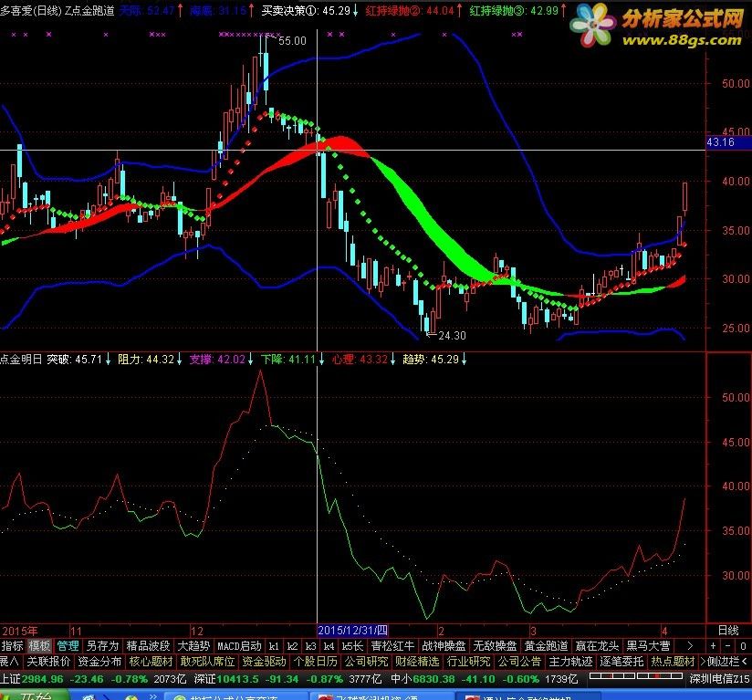The width and height of the screenshot is (752, 700).
Task: Switch to 黄金跑道 template
Action: click(x=547, y=646)
